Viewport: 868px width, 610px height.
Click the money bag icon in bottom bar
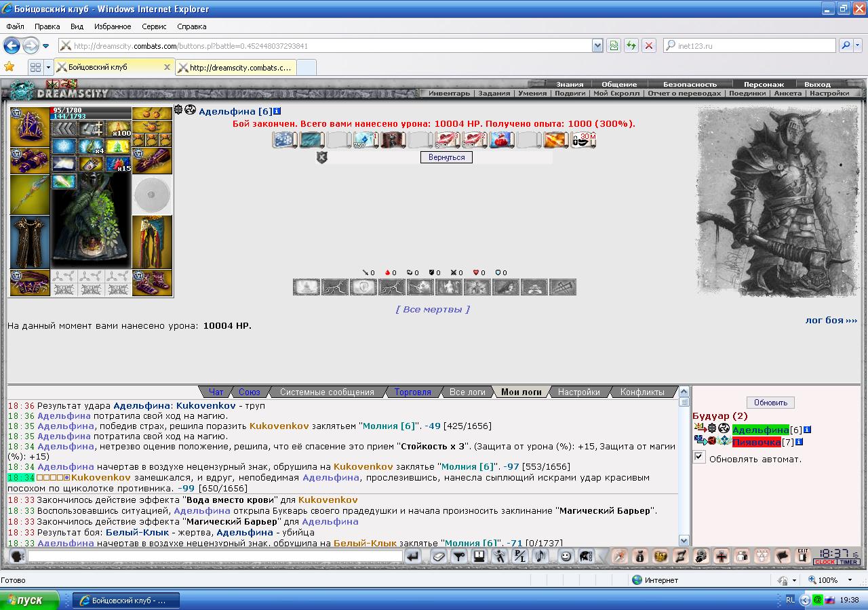point(640,556)
